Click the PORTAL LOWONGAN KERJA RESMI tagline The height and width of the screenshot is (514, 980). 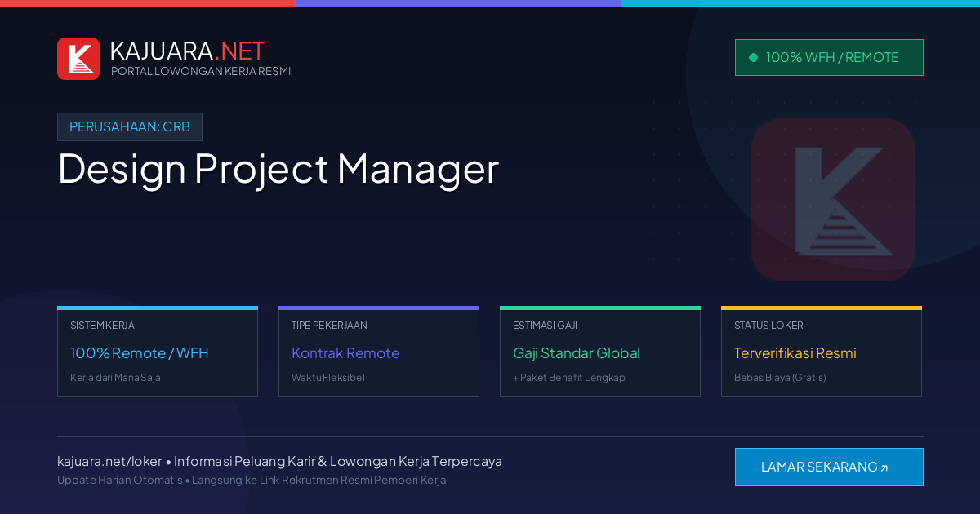[201, 71]
